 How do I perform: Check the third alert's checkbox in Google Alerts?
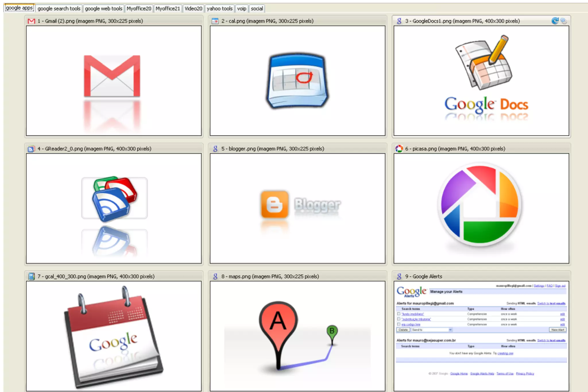pos(399,324)
